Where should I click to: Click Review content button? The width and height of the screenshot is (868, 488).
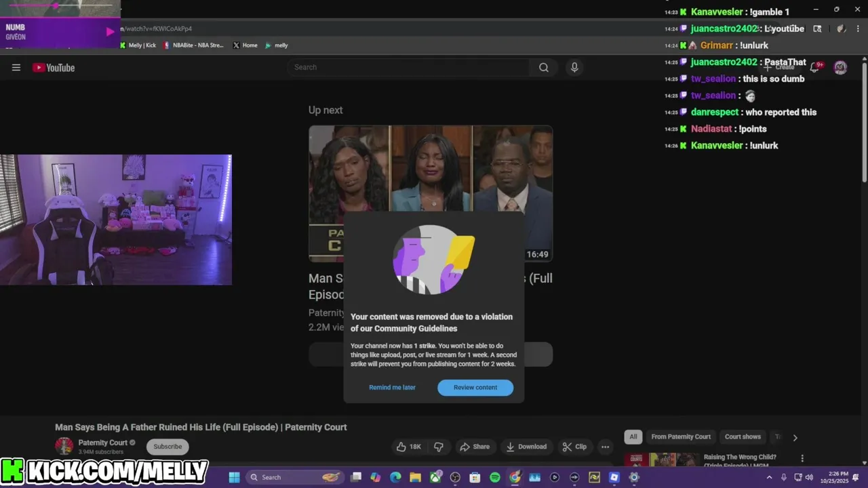click(475, 388)
